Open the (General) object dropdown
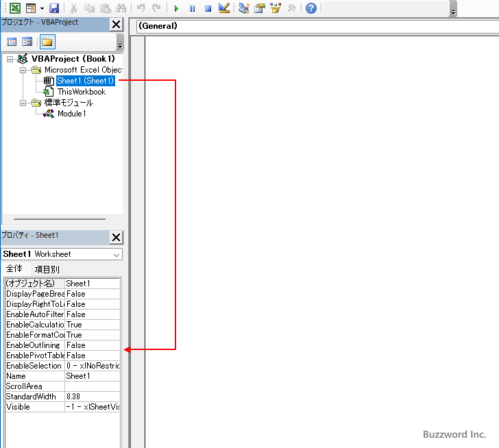The width and height of the screenshot is (499, 448). coord(317,26)
